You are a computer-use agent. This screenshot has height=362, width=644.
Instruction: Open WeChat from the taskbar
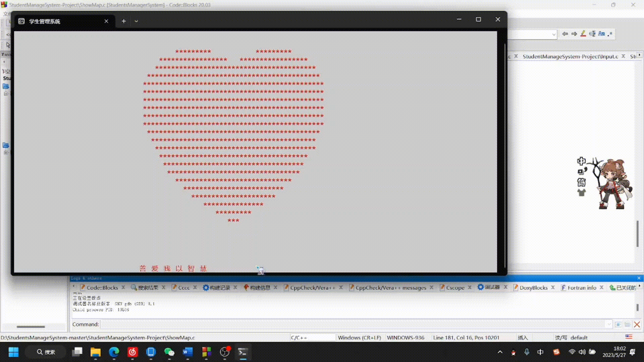coord(169,352)
